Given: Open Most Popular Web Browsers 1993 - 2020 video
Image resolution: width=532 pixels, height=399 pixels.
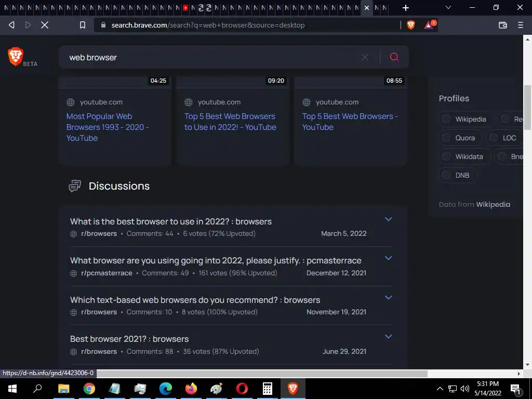Looking at the screenshot, I should pos(108,127).
